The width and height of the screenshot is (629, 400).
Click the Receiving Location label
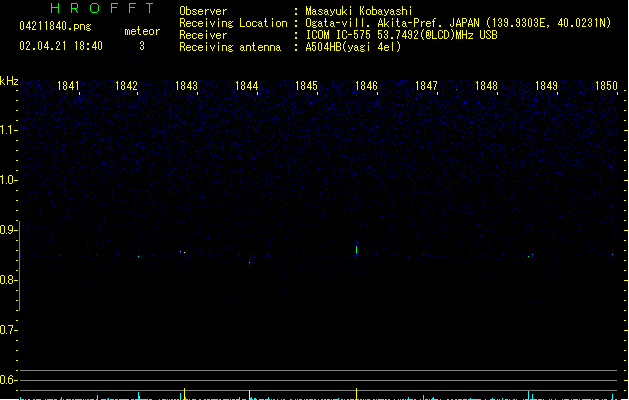pos(233,23)
